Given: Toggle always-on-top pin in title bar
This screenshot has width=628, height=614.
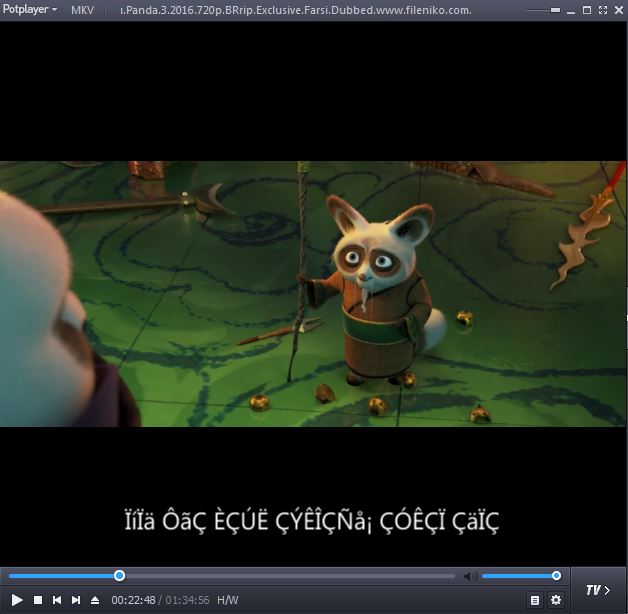Looking at the screenshot, I should pos(555,10).
